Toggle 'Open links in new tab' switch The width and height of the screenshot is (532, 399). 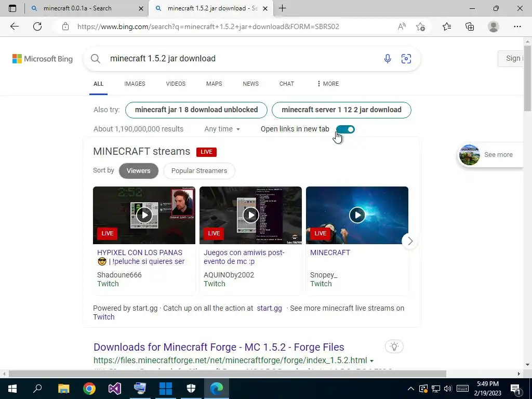(x=345, y=129)
